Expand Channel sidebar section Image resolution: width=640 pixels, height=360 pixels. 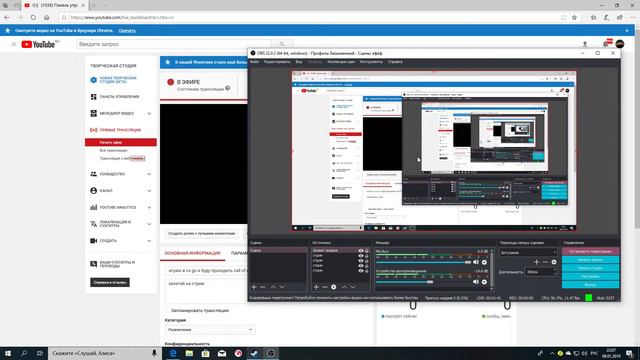pyautogui.click(x=149, y=191)
